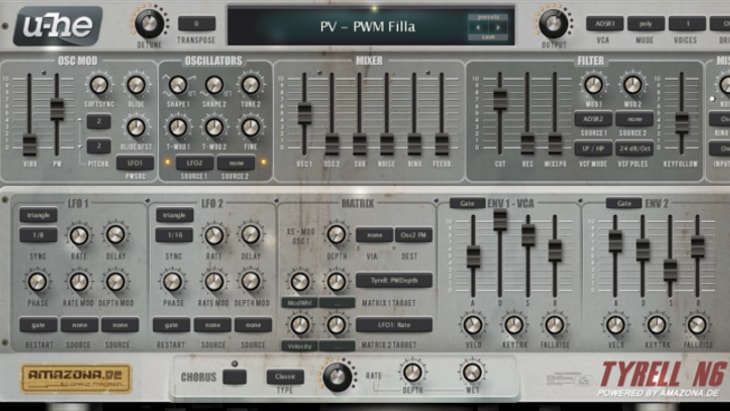
Task: Toggle the Env 1 VCA Gate button
Action: click(467, 203)
